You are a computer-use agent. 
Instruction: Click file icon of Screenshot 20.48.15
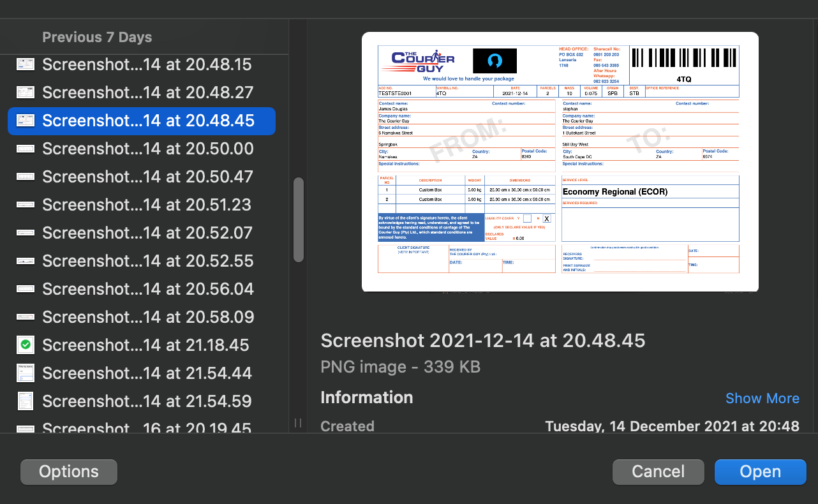pos(25,64)
